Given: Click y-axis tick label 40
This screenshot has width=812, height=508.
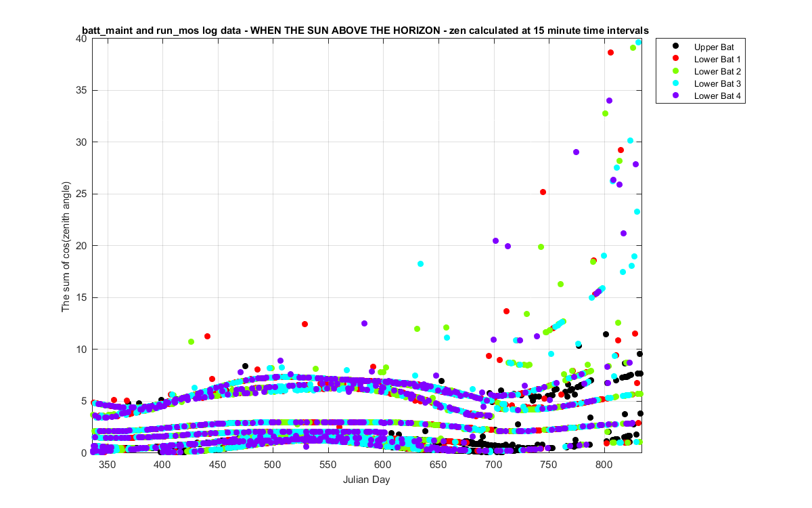Looking at the screenshot, I should (82, 39).
